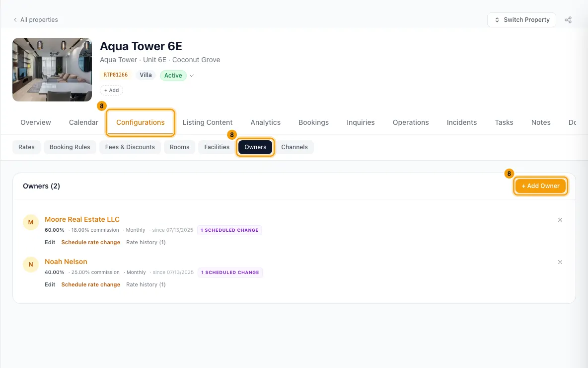Remove owner Moore Real Estate LLC via X
The width and height of the screenshot is (588, 368).
point(560,220)
